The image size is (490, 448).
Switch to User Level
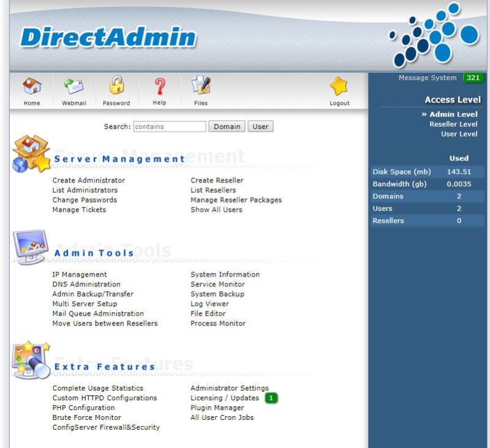coord(460,134)
